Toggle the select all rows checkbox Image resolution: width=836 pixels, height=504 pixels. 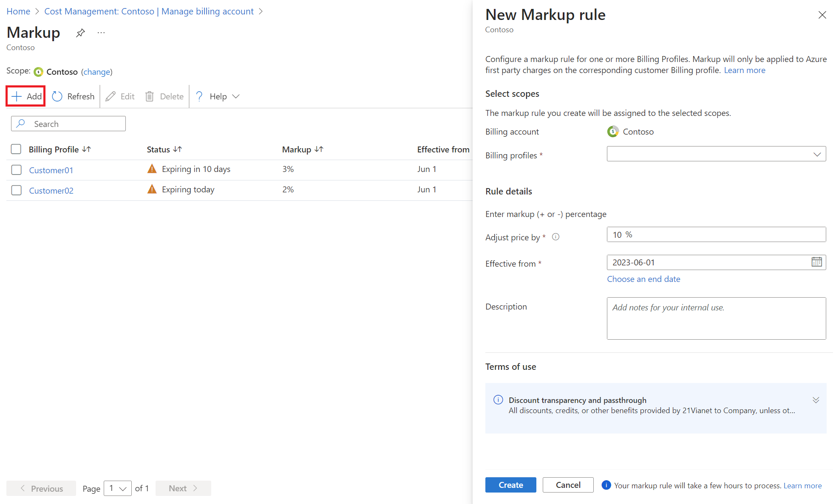coord(16,149)
